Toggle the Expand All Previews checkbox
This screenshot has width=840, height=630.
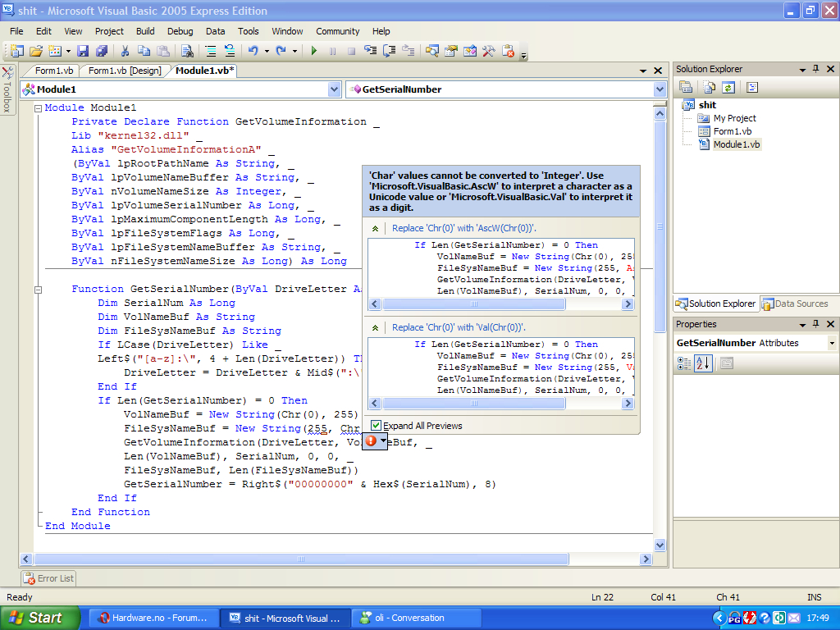[376, 426]
